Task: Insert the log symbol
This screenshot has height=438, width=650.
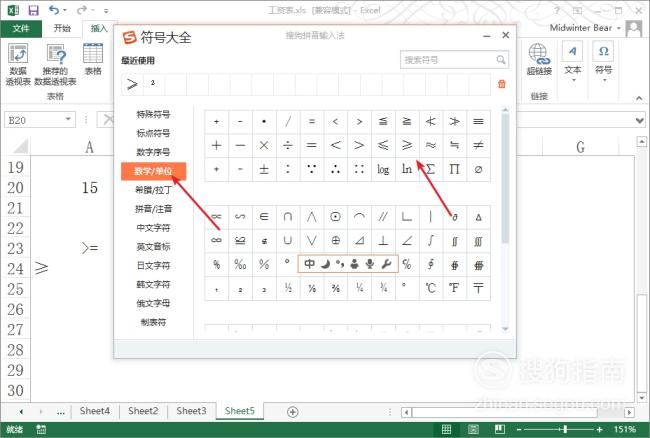Action: (383, 169)
